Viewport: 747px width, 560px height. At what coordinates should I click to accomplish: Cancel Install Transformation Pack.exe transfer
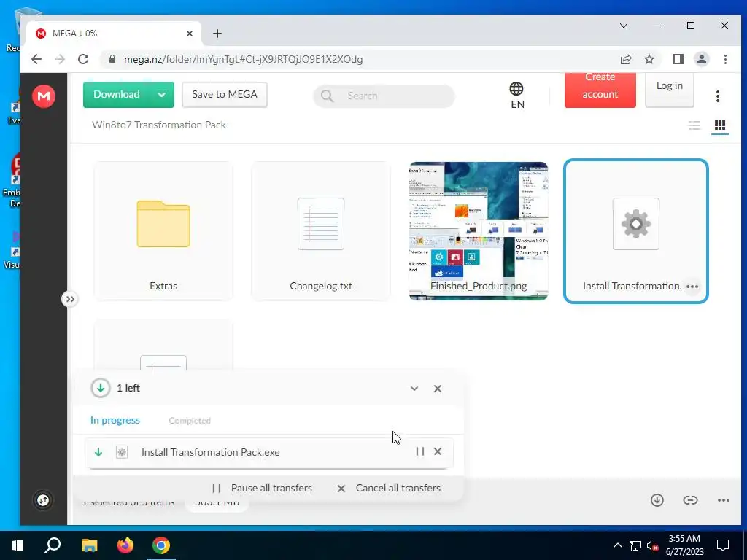pyautogui.click(x=438, y=451)
